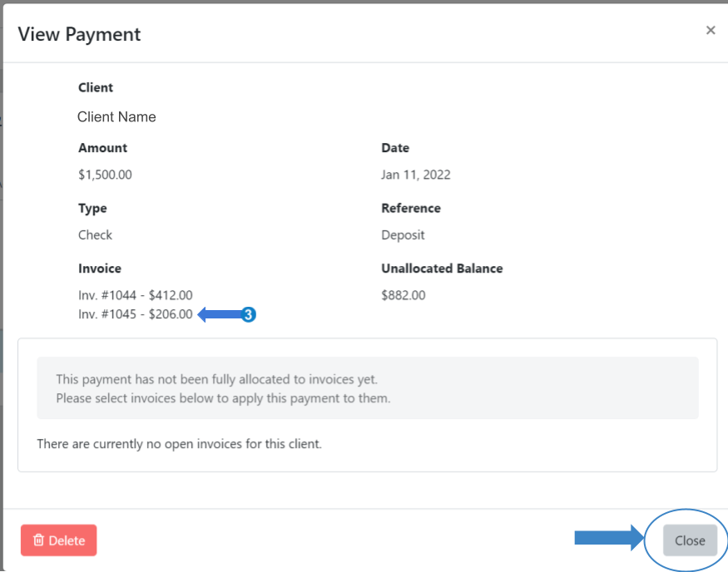Click the View Payment dialog title
The height and width of the screenshot is (572, 728).
pos(79,34)
